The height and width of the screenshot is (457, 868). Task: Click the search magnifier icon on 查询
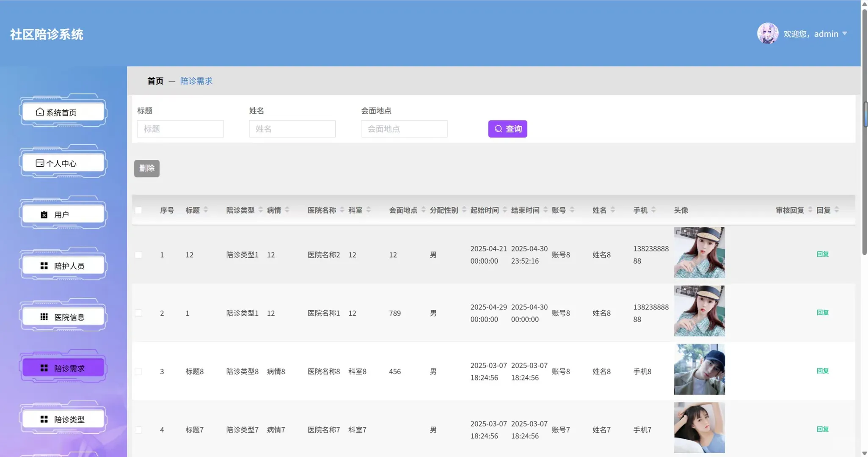tap(498, 129)
